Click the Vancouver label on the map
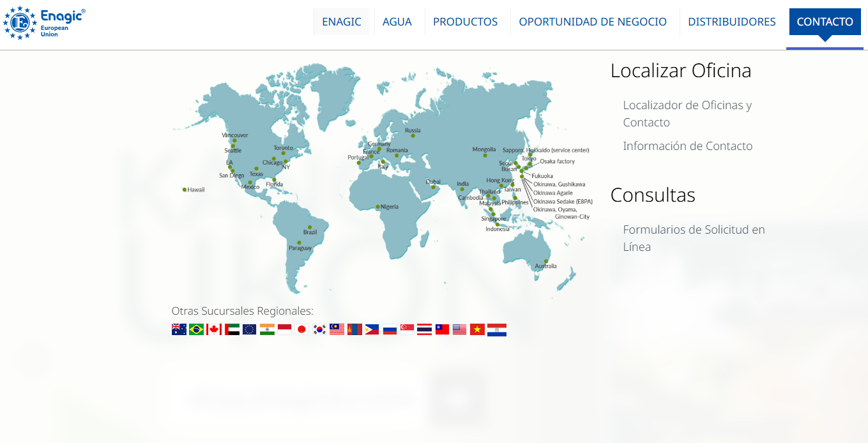Image resolution: width=868 pixels, height=443 pixels. point(235,135)
